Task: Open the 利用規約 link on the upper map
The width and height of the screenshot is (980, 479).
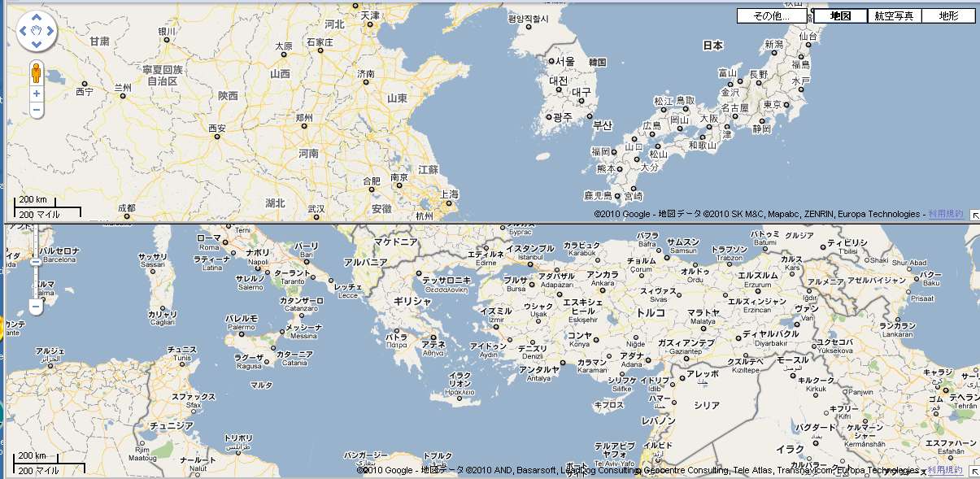Action: [x=946, y=214]
